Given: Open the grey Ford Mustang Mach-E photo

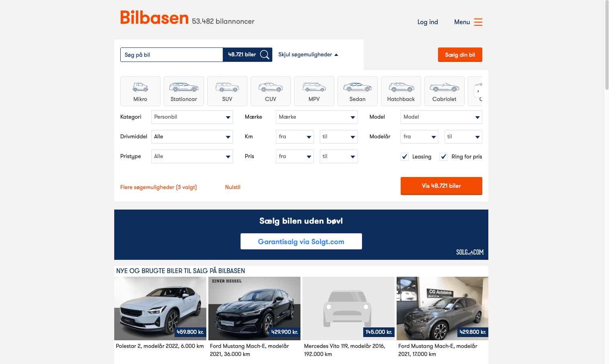Looking at the screenshot, I should point(442,308).
